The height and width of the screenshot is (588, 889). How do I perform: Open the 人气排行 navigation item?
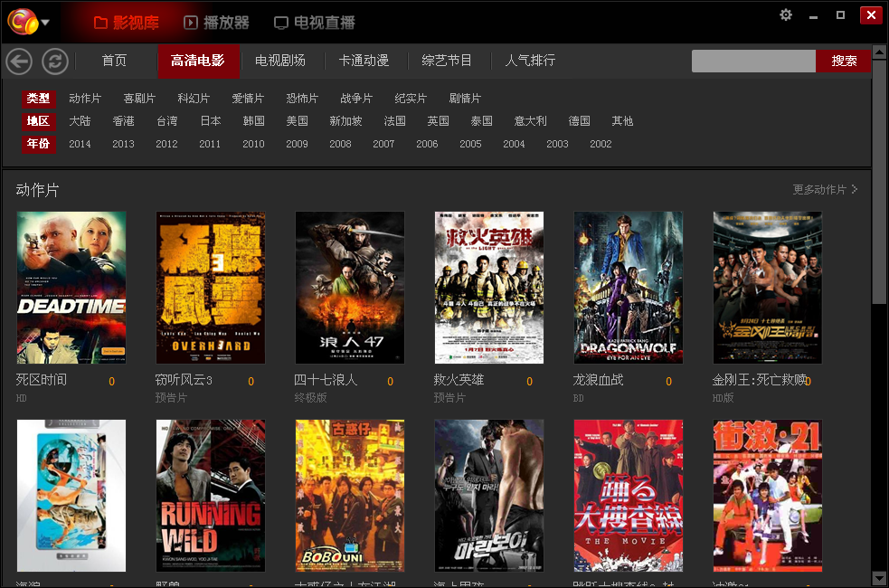tap(530, 60)
